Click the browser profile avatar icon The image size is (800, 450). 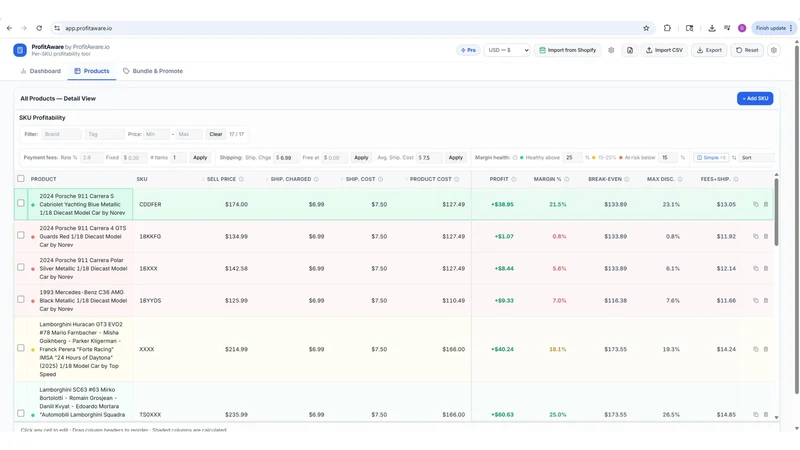[x=742, y=28]
